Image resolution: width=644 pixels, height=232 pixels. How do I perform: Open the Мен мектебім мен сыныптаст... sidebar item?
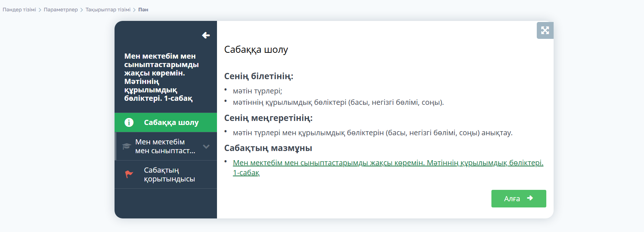[165, 146]
